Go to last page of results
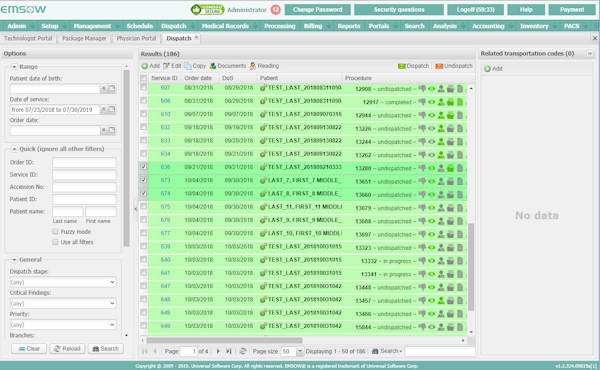Viewport: 600px width, 370px height. click(228, 351)
